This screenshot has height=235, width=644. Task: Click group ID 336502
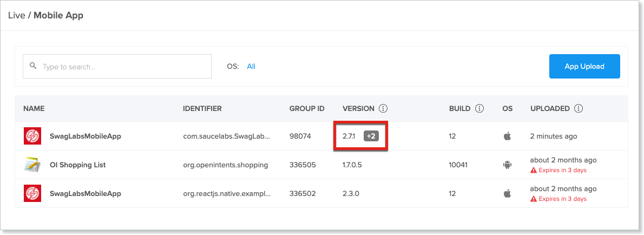pos(303,193)
